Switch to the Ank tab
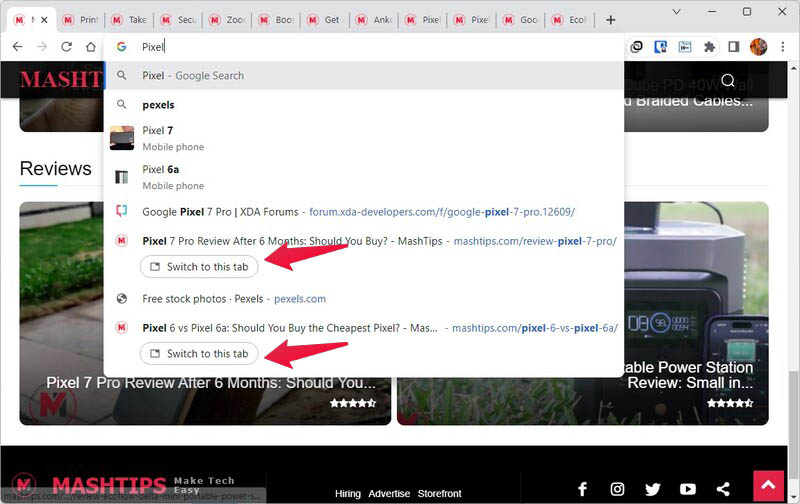 (x=374, y=20)
